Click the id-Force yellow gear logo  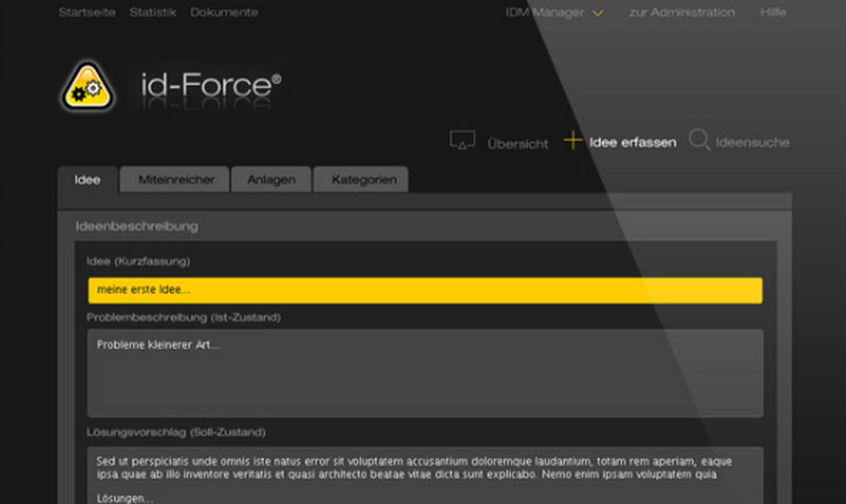pos(88,87)
